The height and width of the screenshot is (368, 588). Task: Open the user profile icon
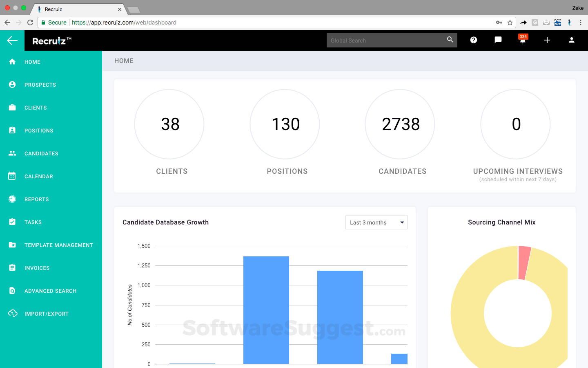click(x=572, y=40)
